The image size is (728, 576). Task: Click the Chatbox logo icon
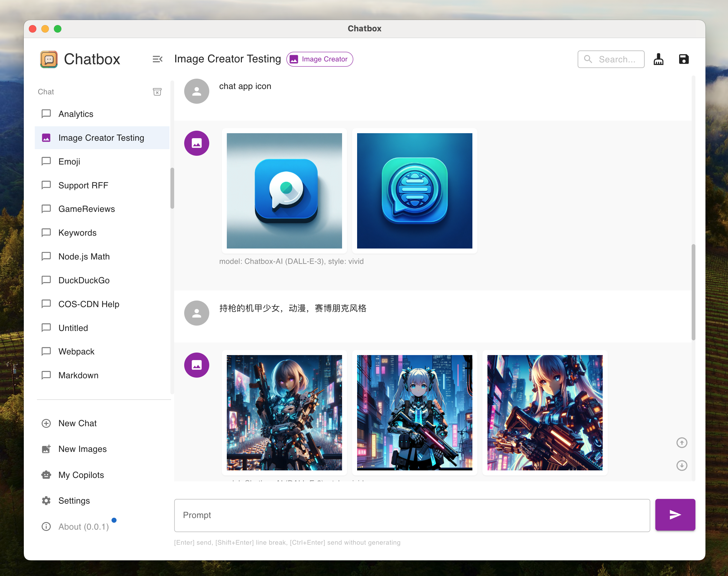click(49, 59)
